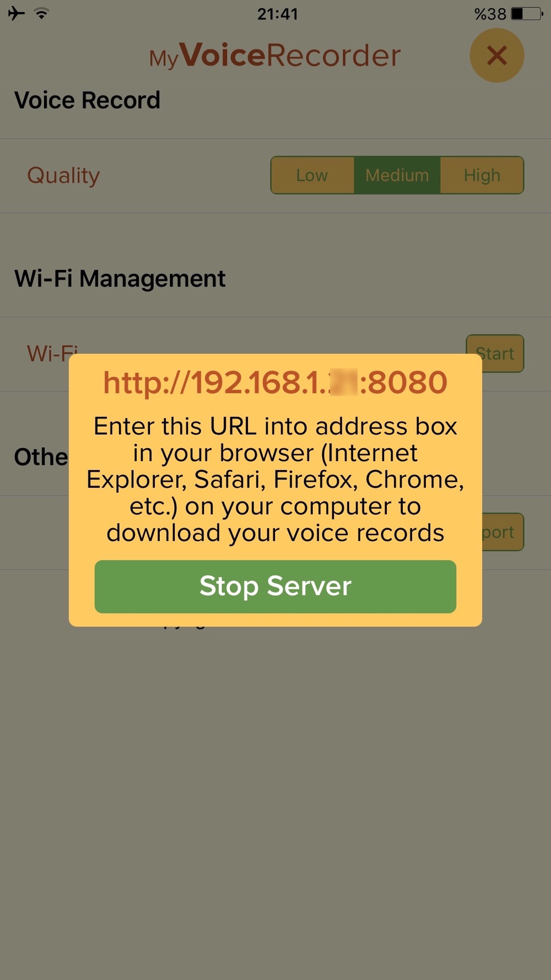Tap the Wi-Fi signal status icon
This screenshot has width=551, height=980.
click(41, 13)
